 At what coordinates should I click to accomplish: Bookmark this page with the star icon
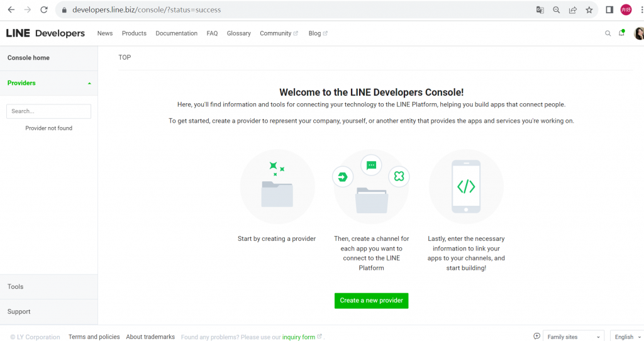tap(589, 10)
